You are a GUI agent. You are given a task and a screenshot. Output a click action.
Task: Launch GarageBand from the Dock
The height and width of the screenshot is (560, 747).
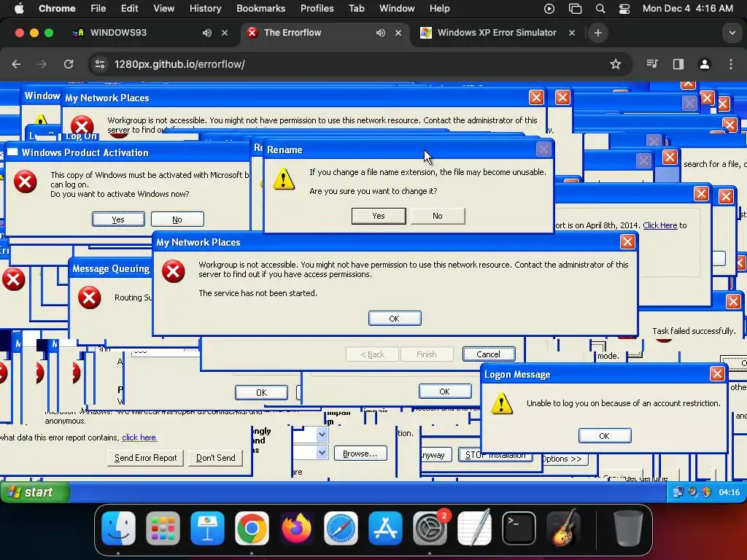563,528
